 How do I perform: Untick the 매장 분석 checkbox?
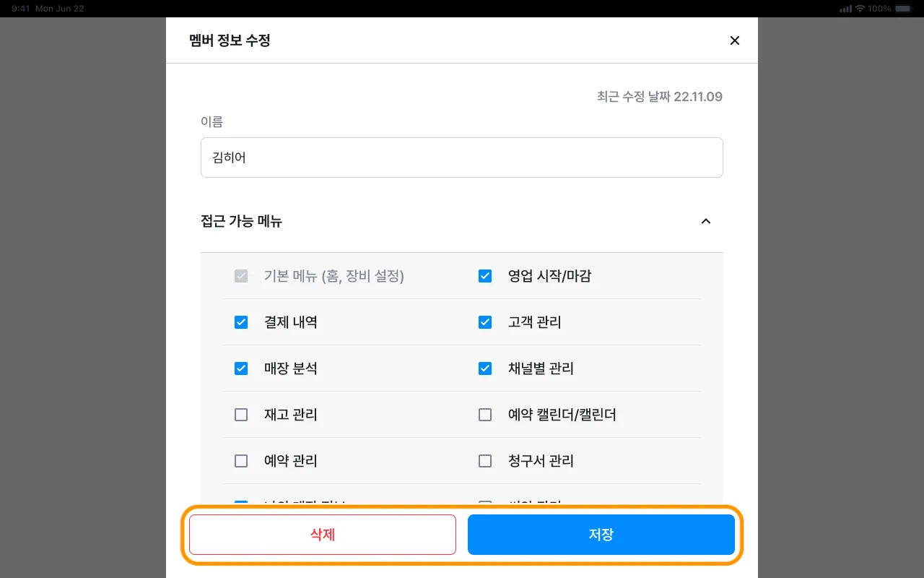pyautogui.click(x=241, y=368)
